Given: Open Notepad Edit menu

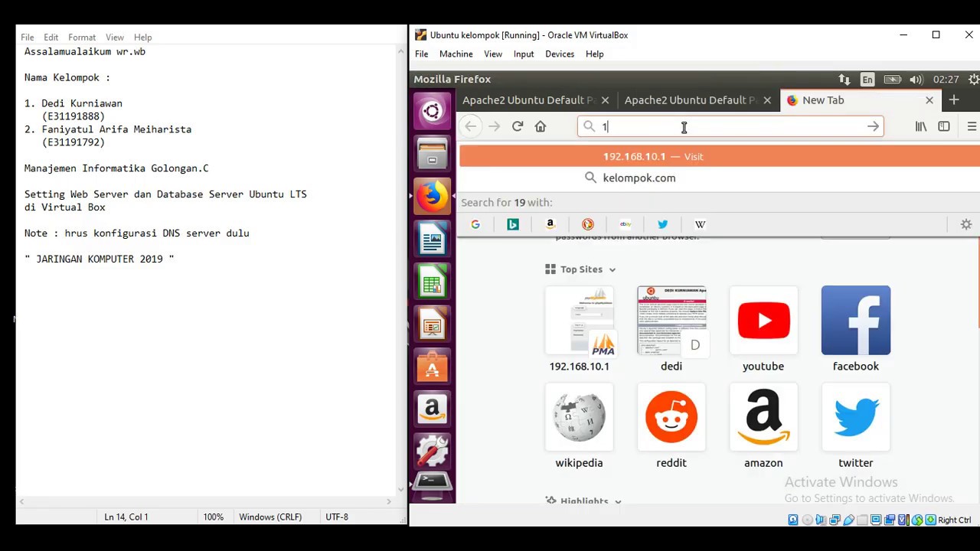Looking at the screenshot, I should 51,37.
